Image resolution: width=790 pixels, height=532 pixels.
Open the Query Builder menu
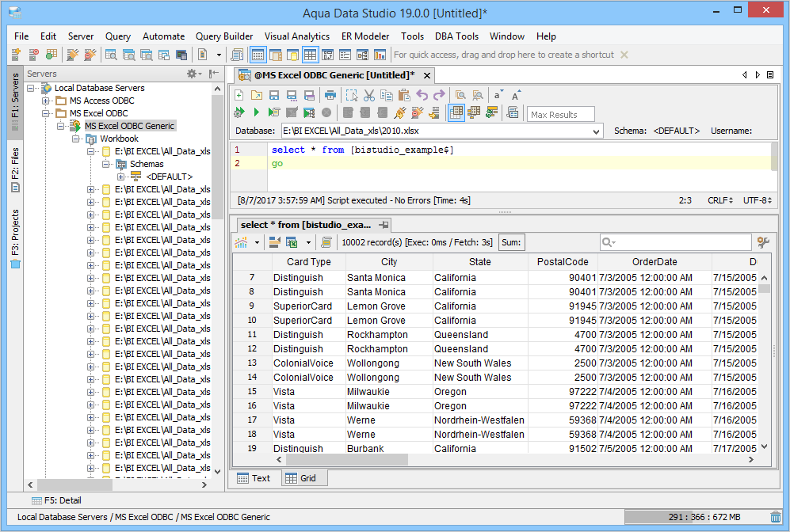(224, 36)
